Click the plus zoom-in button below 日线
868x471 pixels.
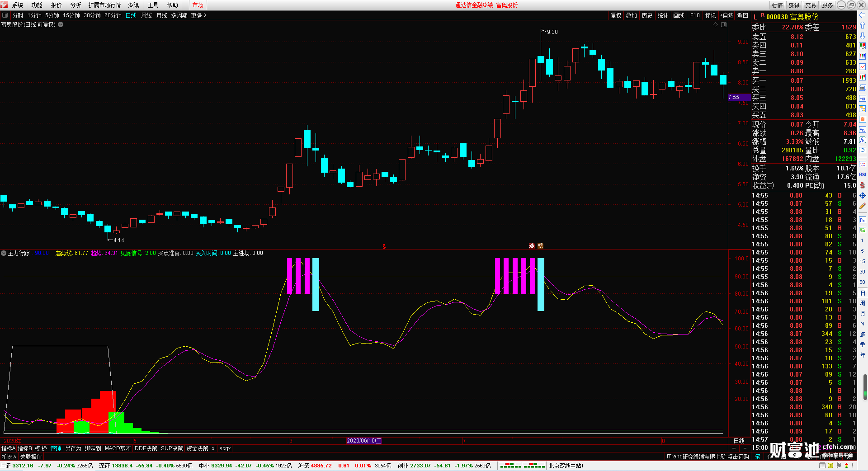tap(734, 448)
